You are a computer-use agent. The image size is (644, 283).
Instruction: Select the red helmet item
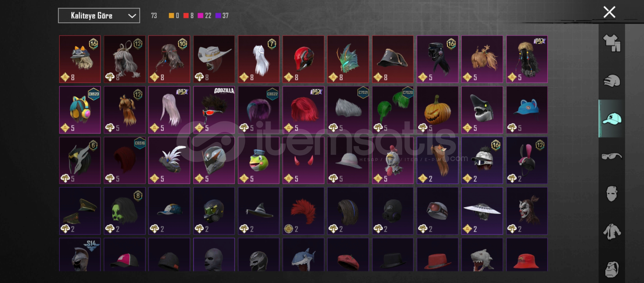coord(303,59)
